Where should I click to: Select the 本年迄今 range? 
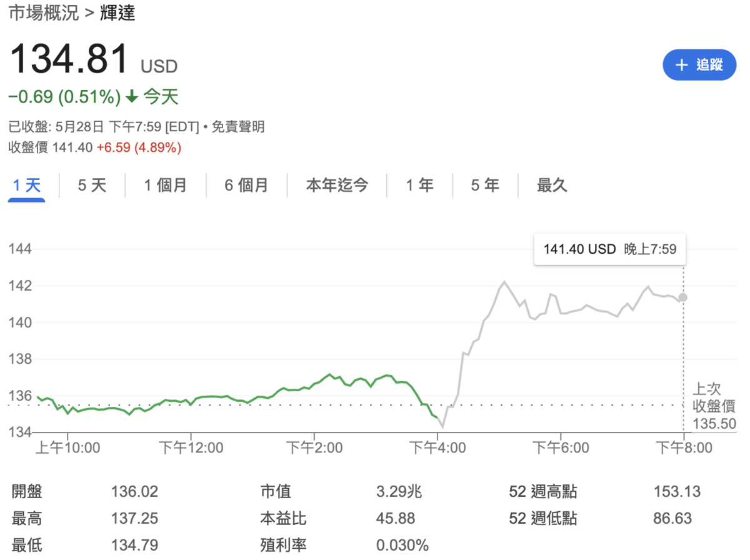[337, 185]
